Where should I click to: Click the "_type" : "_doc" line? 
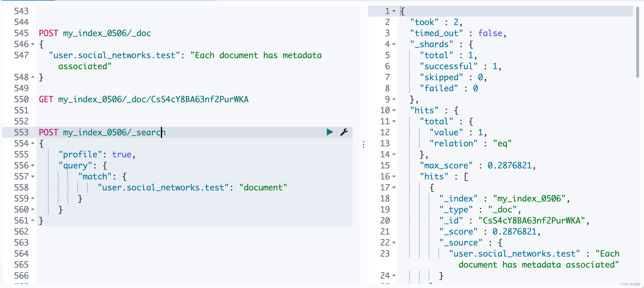[480, 209]
